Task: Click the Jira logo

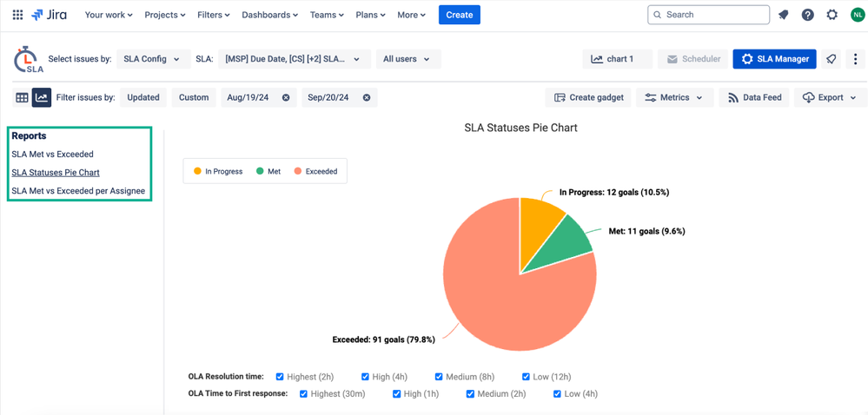Action: [50, 15]
